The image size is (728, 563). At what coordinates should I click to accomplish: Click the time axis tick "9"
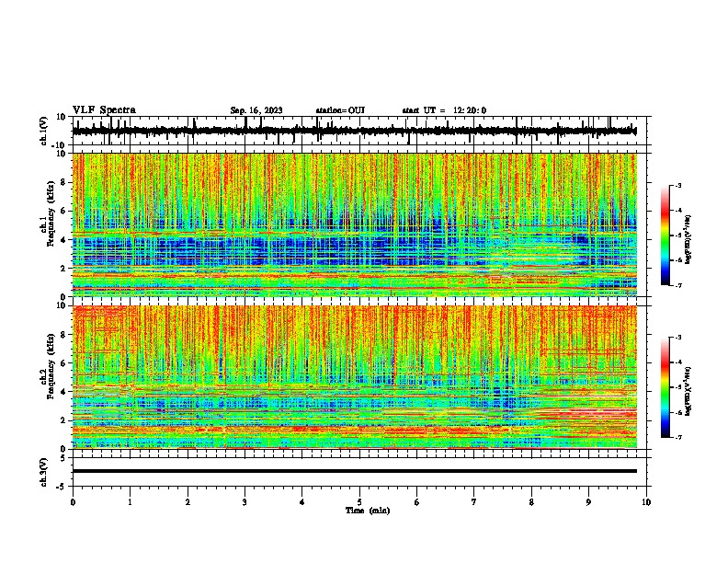[588, 502]
